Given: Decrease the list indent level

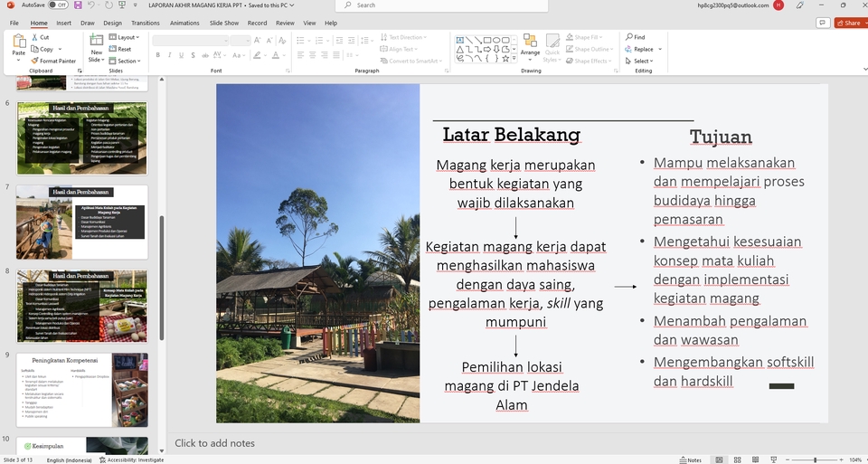Looking at the screenshot, I should [x=339, y=41].
